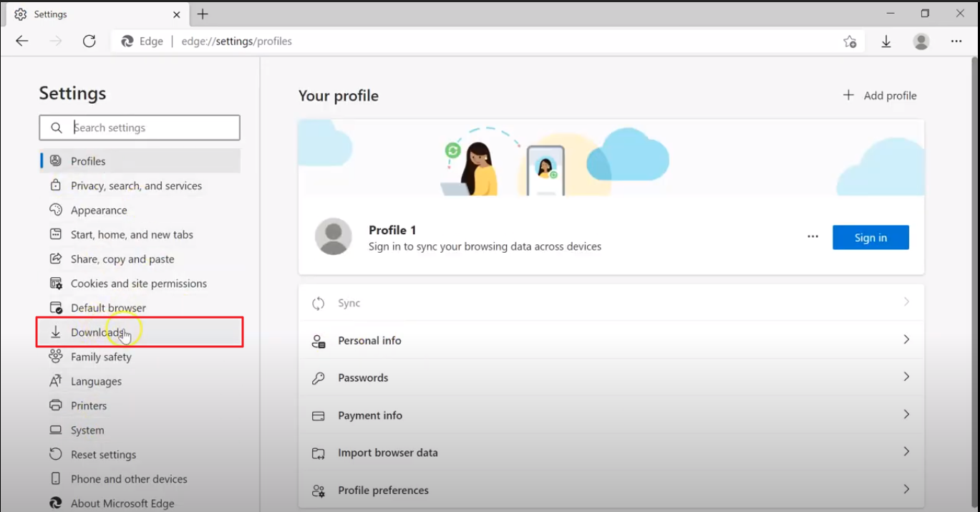Image resolution: width=980 pixels, height=512 pixels.
Task: Click the Sync row label
Action: 349,304
